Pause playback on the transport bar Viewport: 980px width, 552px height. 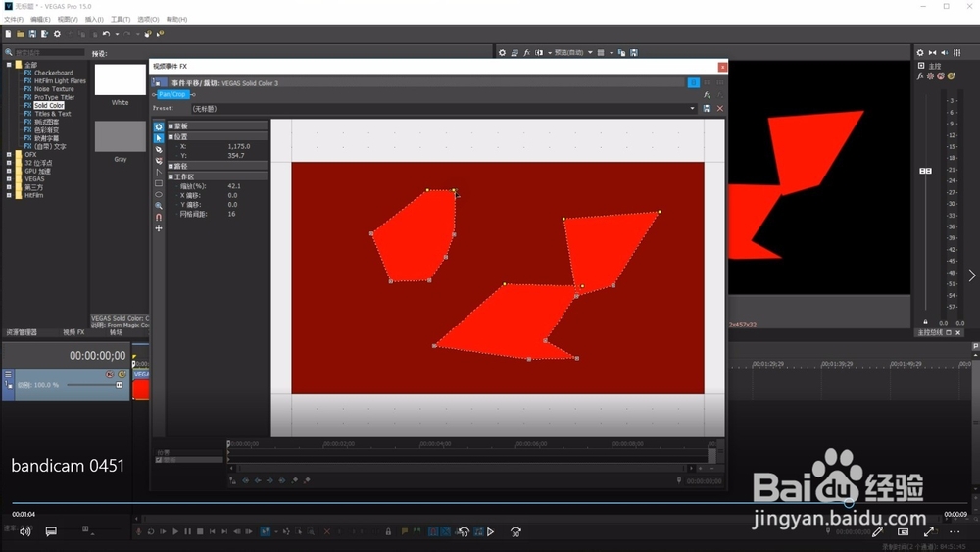pos(187,532)
